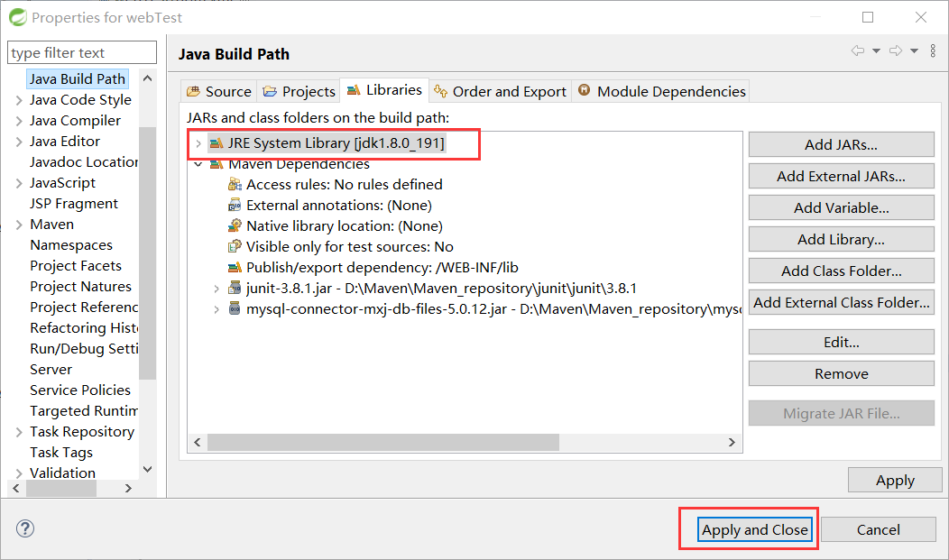Focus the type filter text field
This screenshot has width=949, height=560.
click(82, 52)
